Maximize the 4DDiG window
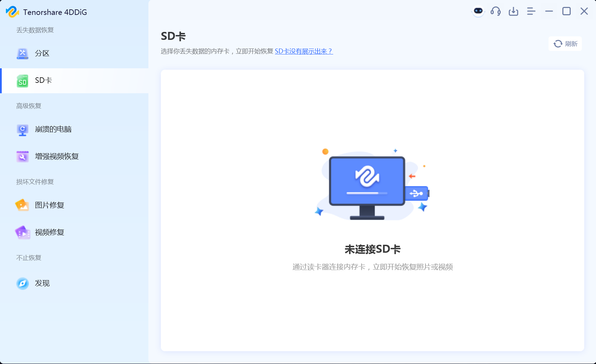Screen dimensions: 596x364 click(567, 11)
